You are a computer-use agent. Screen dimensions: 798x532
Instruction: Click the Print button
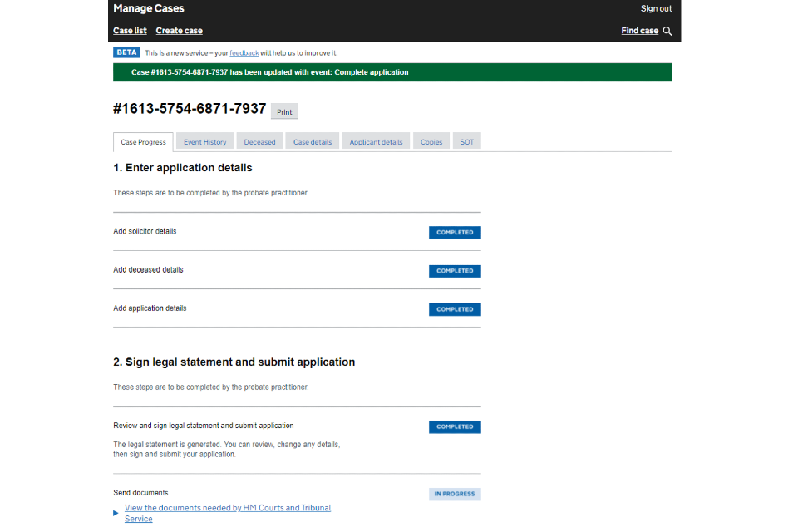pyautogui.click(x=284, y=111)
